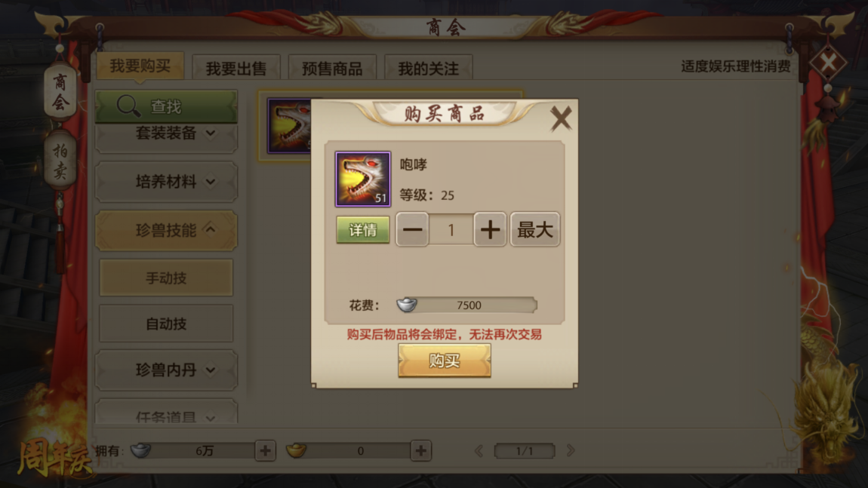Set quantity to 最大 maximum
The height and width of the screenshot is (488, 868).
(x=534, y=229)
